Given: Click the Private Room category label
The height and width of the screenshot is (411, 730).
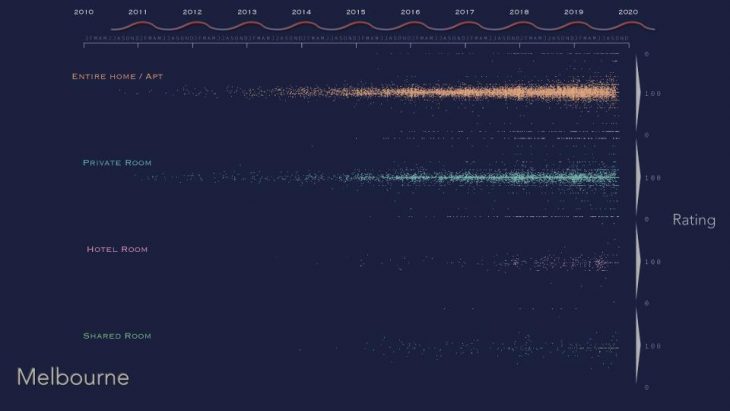Looking at the screenshot, I should 117,162.
